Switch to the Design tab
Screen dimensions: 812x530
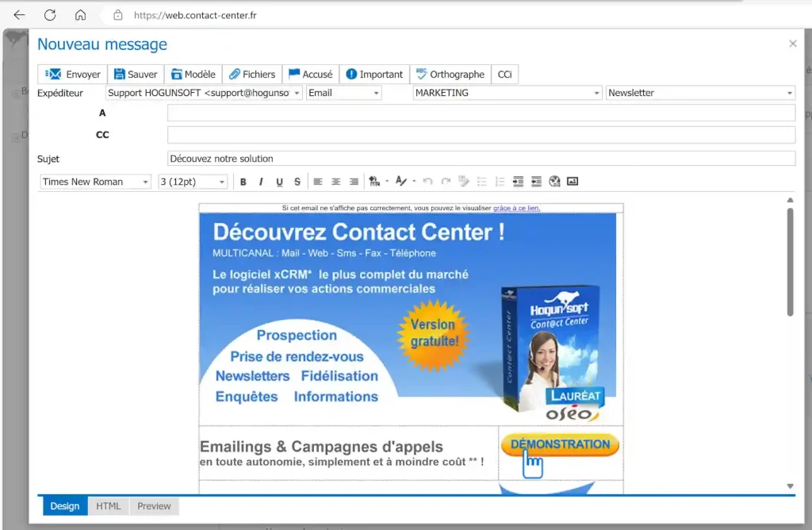(65, 506)
